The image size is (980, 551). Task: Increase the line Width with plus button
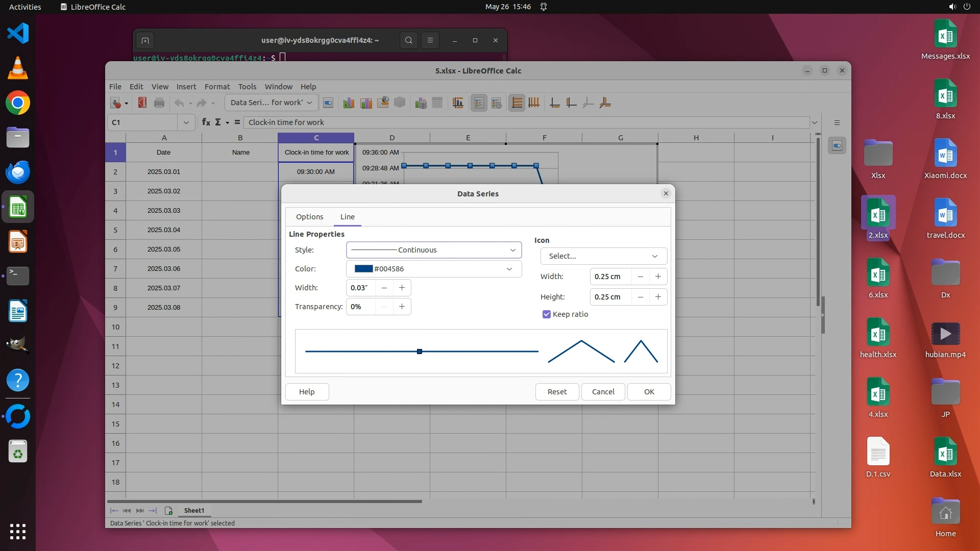pos(402,288)
